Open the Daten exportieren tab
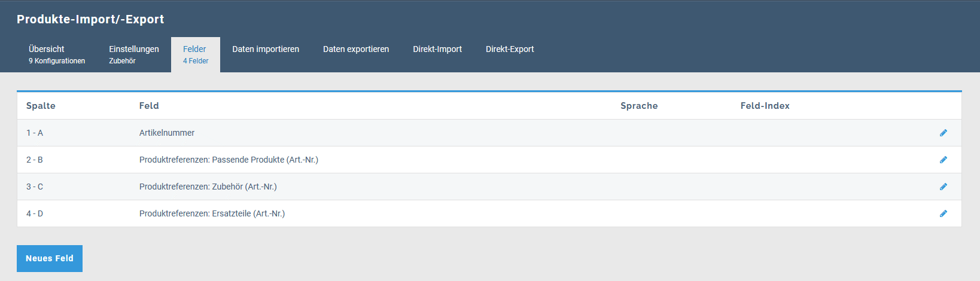Screen dimensions: 980x281 [356, 49]
